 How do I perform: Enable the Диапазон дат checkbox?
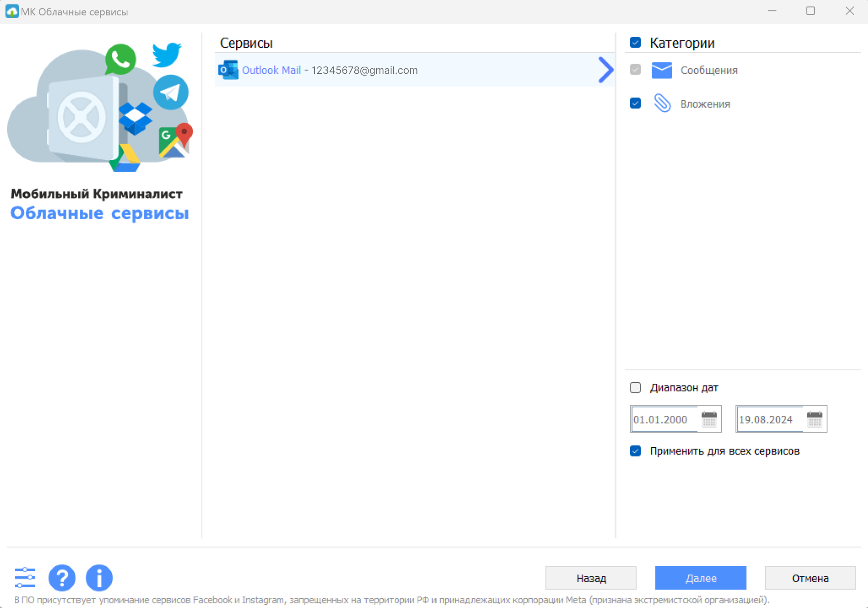(x=635, y=387)
